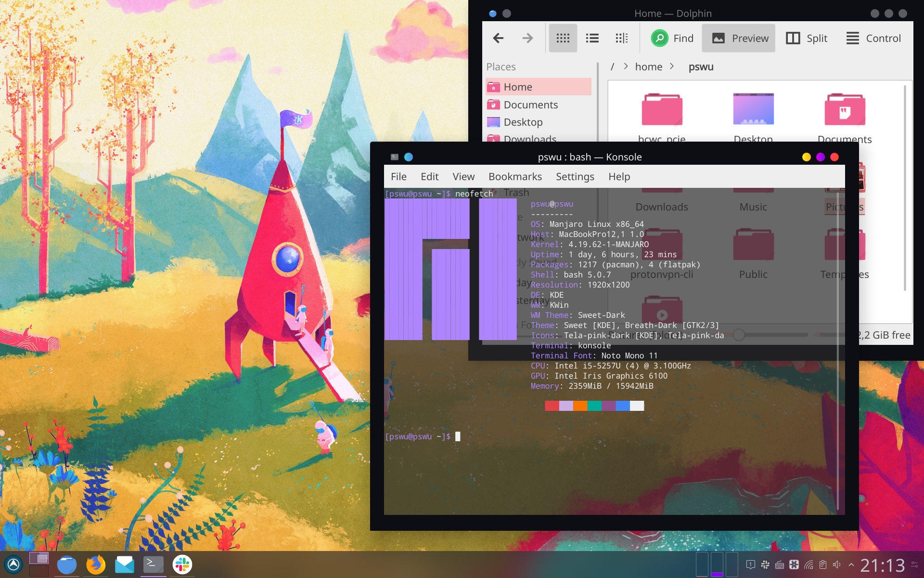Select the Settings menu in Konsole
Screen dimensions: 924x578
tap(574, 176)
